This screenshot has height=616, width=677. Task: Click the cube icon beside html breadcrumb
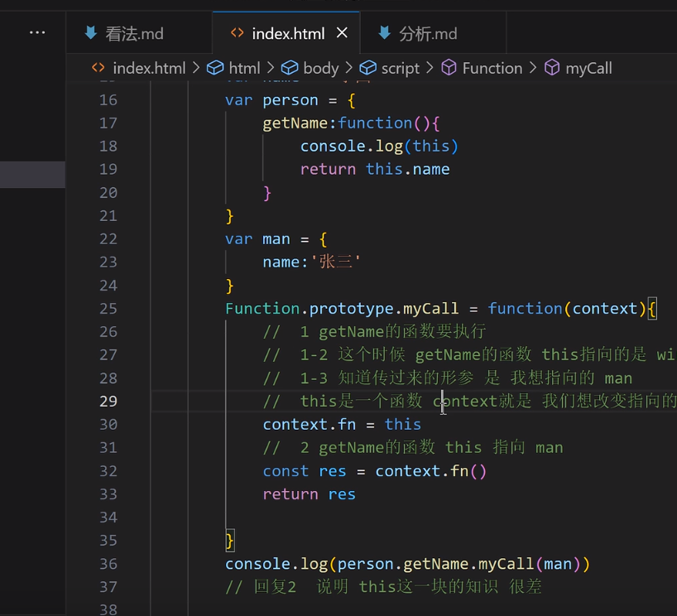[215, 68]
